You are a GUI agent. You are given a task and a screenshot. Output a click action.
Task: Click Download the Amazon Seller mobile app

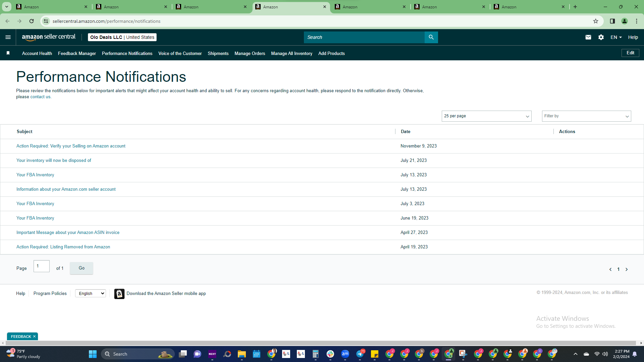166,294
